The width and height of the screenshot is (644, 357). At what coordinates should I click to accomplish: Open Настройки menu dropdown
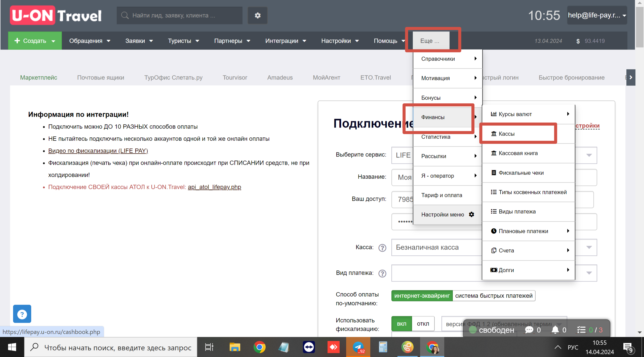coord(340,41)
